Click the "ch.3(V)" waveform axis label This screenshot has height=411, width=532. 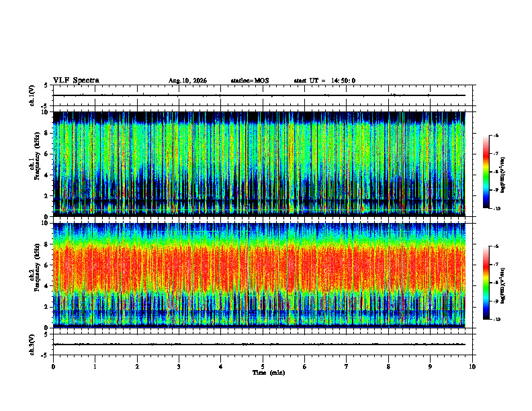tap(32, 345)
